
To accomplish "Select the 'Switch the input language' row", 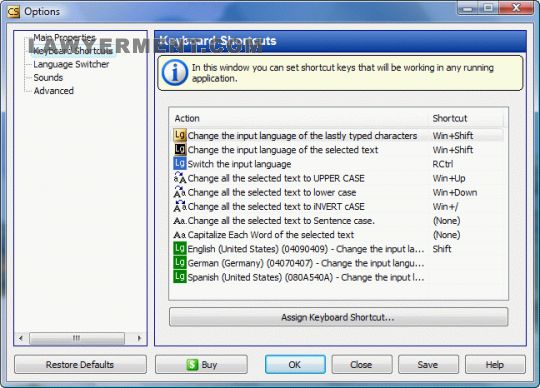I will coord(338,164).
